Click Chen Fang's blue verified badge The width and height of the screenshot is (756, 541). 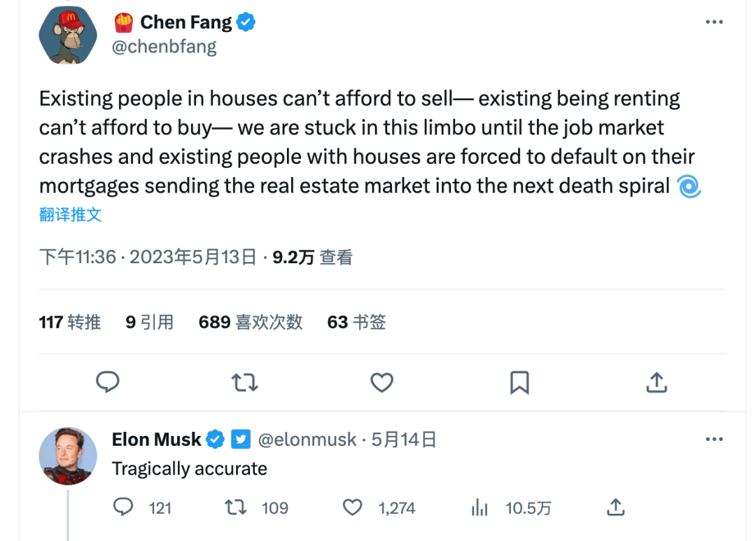245,22
